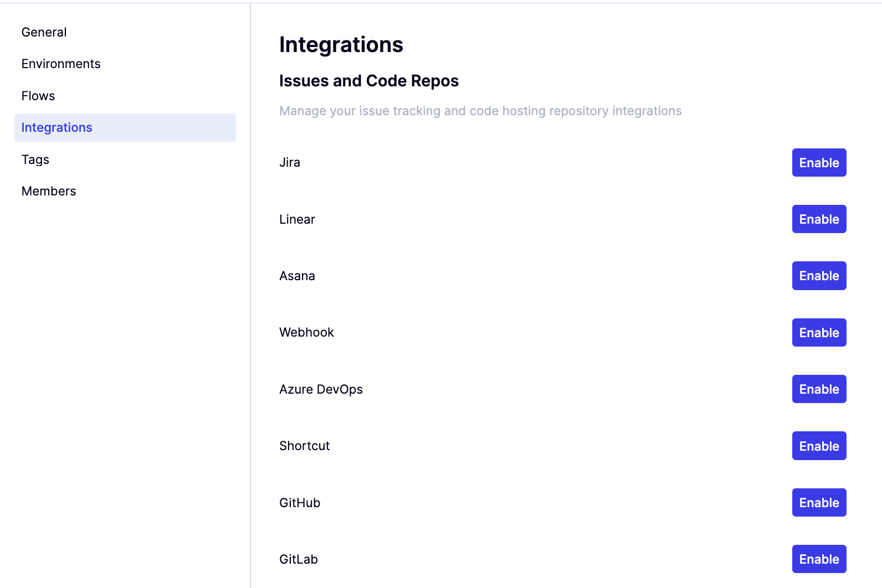Enable the Linear integration
This screenshot has height=588, width=882.
tap(819, 219)
